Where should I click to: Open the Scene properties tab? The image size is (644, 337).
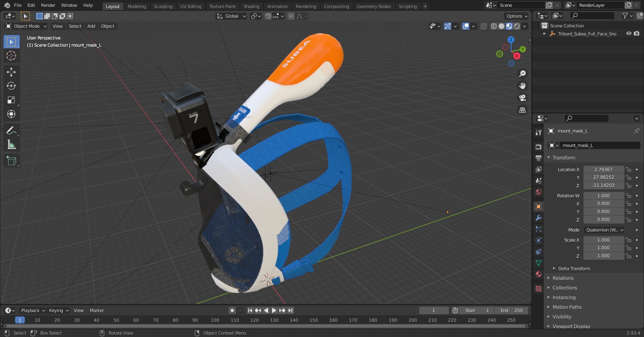[x=539, y=180]
